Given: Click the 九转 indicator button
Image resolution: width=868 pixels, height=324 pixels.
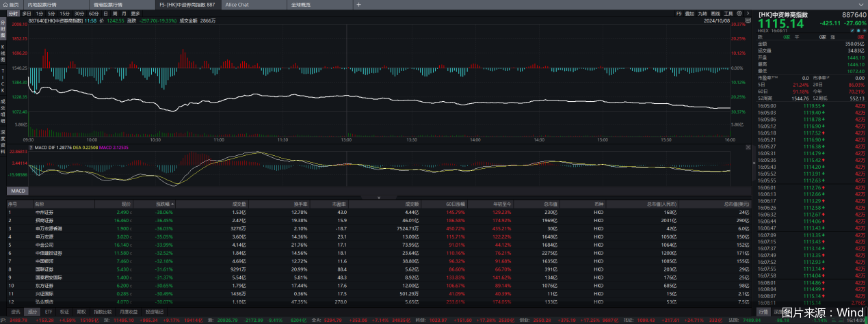Looking at the screenshot, I should (x=703, y=13).
